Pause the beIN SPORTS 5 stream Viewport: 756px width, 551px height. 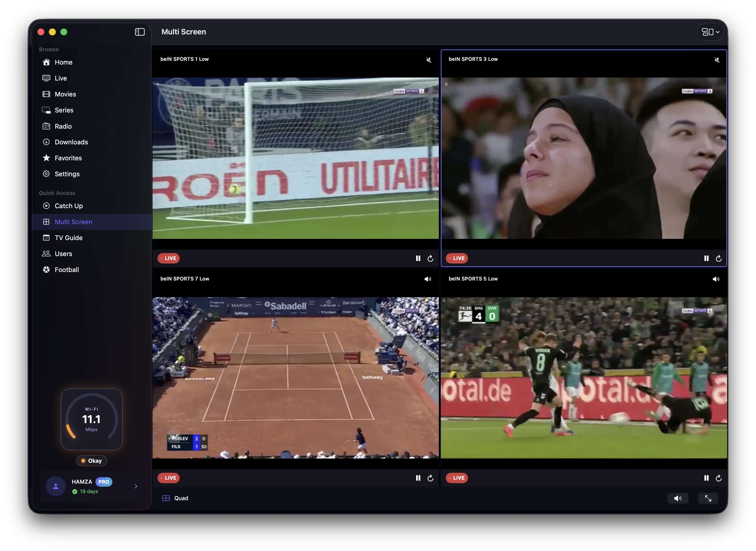point(706,478)
